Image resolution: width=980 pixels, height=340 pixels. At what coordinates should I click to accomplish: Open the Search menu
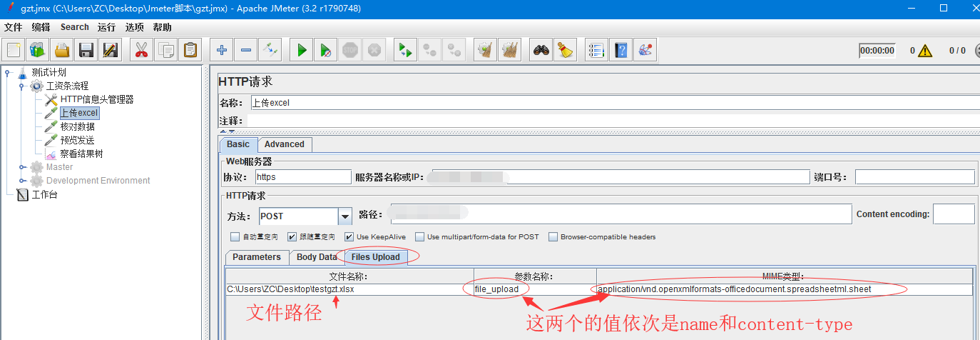pyautogui.click(x=75, y=27)
